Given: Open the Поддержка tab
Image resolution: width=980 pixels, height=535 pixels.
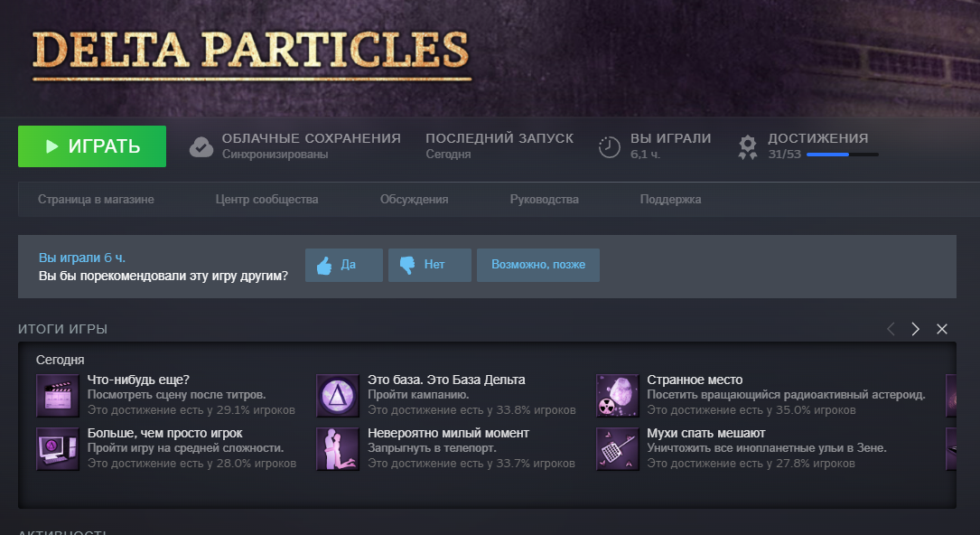Looking at the screenshot, I should click(x=670, y=200).
